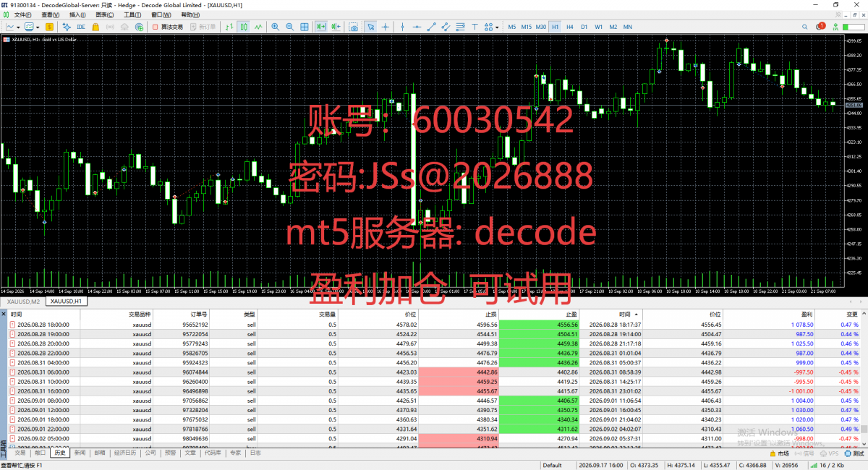Screen dimensions: 868x470
Task: Select the cursor arrow tool
Action: [x=370, y=27]
